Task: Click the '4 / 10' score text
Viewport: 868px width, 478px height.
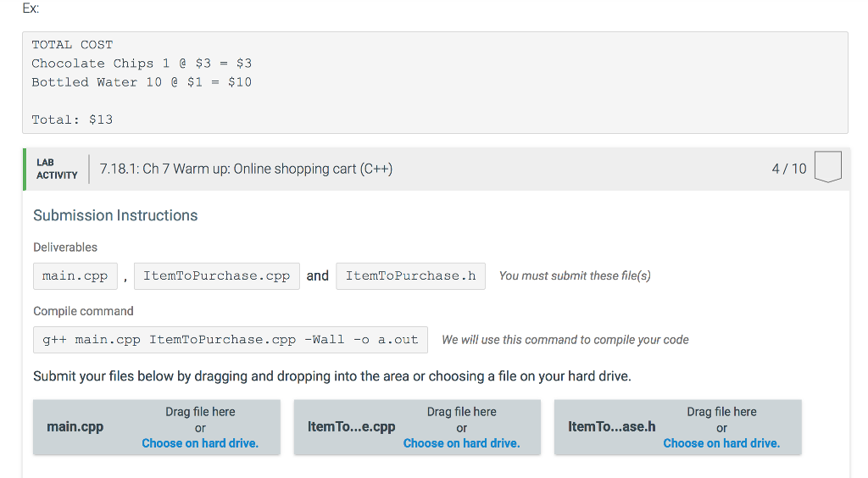Action: click(789, 169)
